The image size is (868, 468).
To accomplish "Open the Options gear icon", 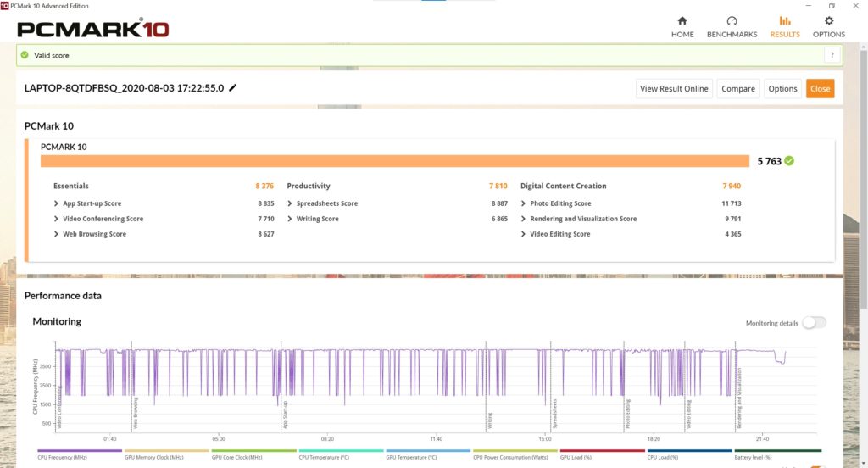I will pos(828,21).
